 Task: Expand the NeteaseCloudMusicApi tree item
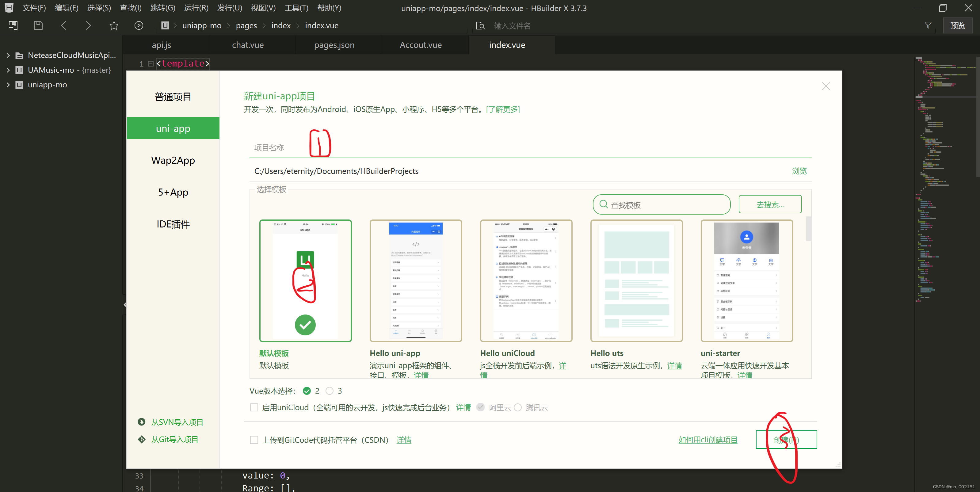tap(8, 55)
